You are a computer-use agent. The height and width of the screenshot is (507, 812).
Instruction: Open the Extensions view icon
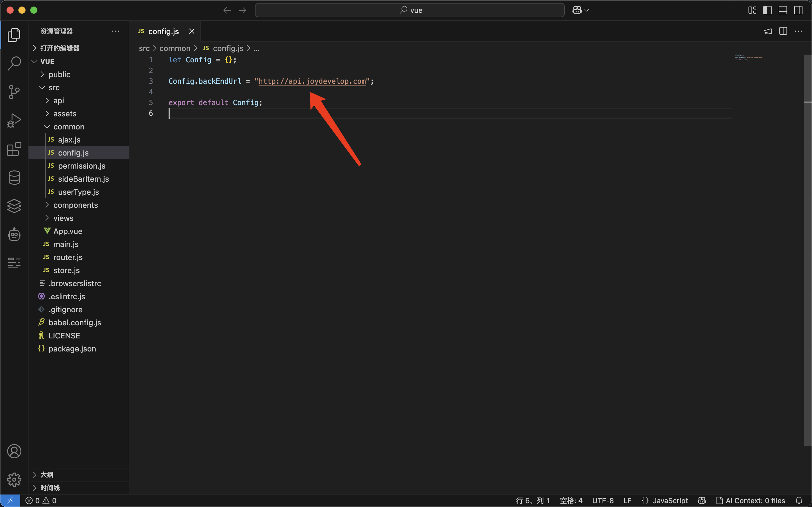coord(14,149)
